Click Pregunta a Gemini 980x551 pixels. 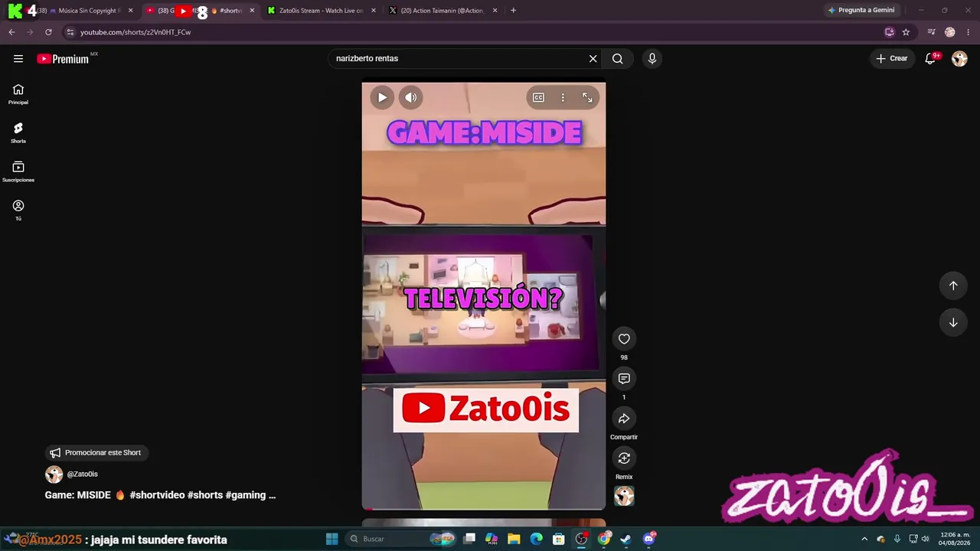[861, 11]
